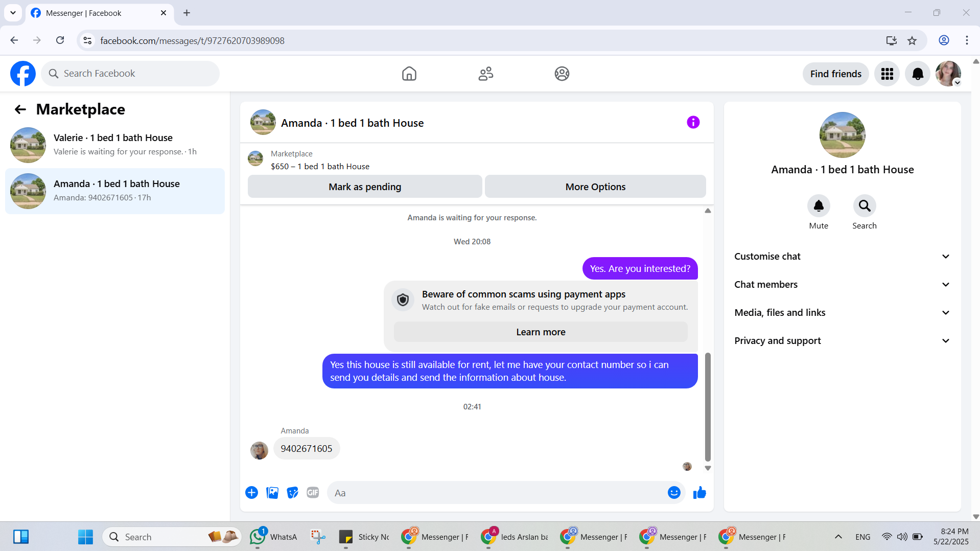Open the Friends icon in top navigation
This screenshot has width=980, height=551.
tap(485, 74)
